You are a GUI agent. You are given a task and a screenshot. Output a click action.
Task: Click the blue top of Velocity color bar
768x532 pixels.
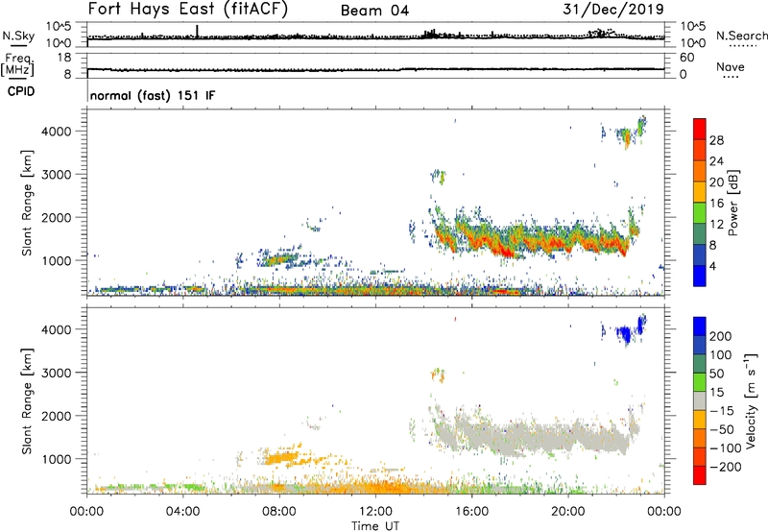tap(700, 326)
